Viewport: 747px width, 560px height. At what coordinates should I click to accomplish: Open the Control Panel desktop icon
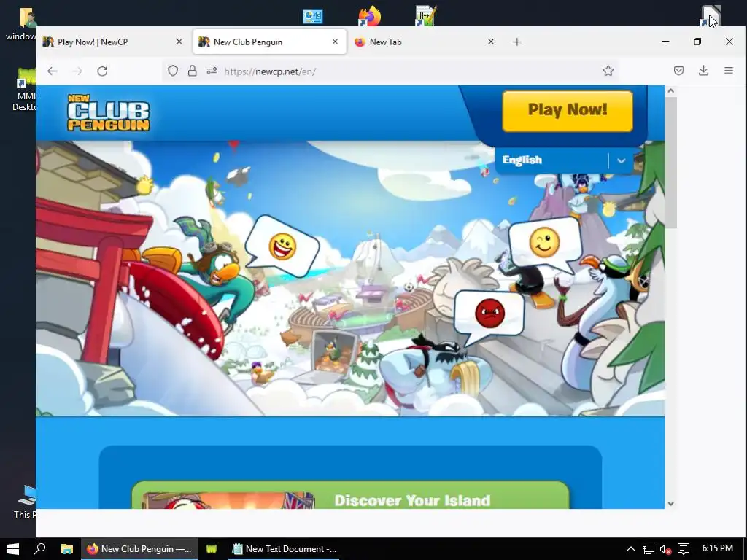click(x=313, y=17)
